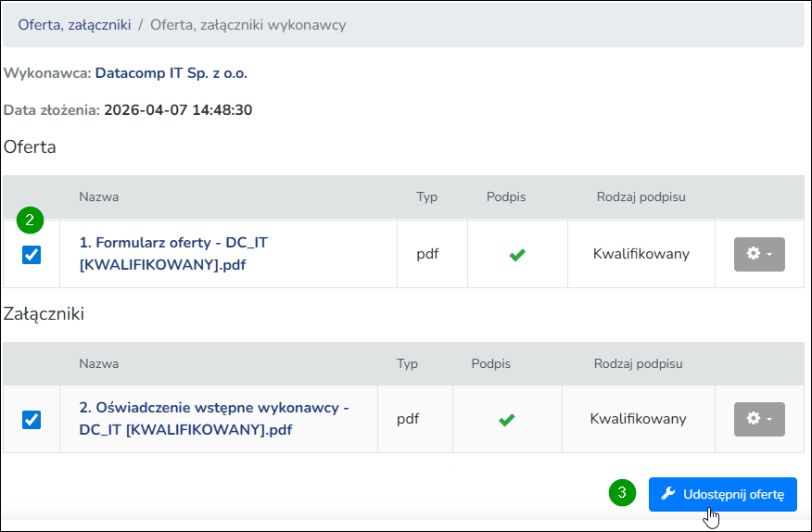
Task: Click Rodzaj podpisu header in Załączniki table
Action: [x=638, y=363]
